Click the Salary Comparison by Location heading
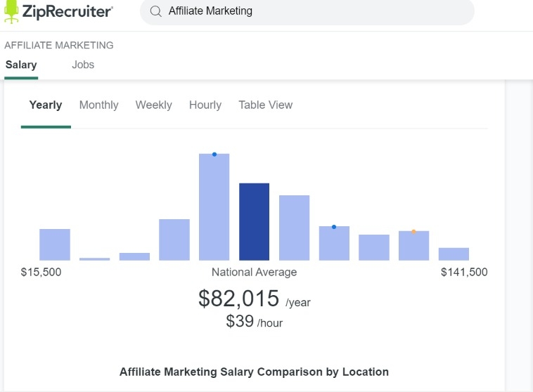This screenshot has height=392, width=533. pos(254,372)
